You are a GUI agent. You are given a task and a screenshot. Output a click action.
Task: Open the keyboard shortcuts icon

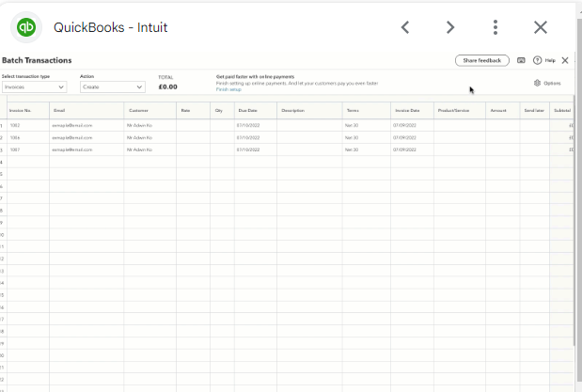[521, 60]
